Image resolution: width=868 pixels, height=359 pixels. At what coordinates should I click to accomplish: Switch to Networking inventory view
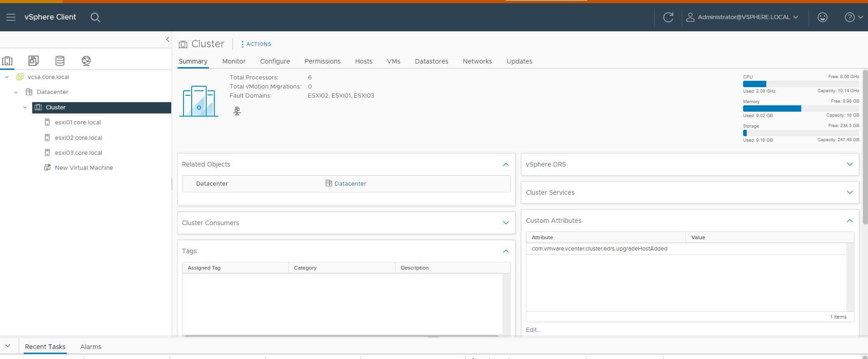(86, 60)
